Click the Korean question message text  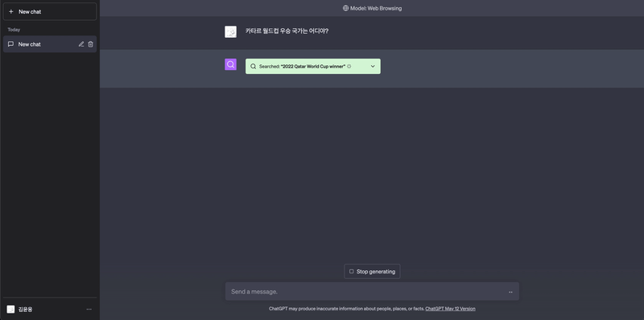pos(287,31)
